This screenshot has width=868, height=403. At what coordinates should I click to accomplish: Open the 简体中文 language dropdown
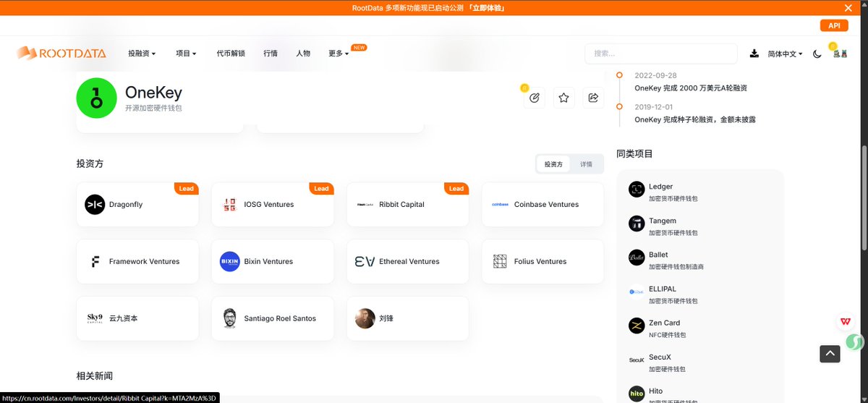[x=785, y=54]
